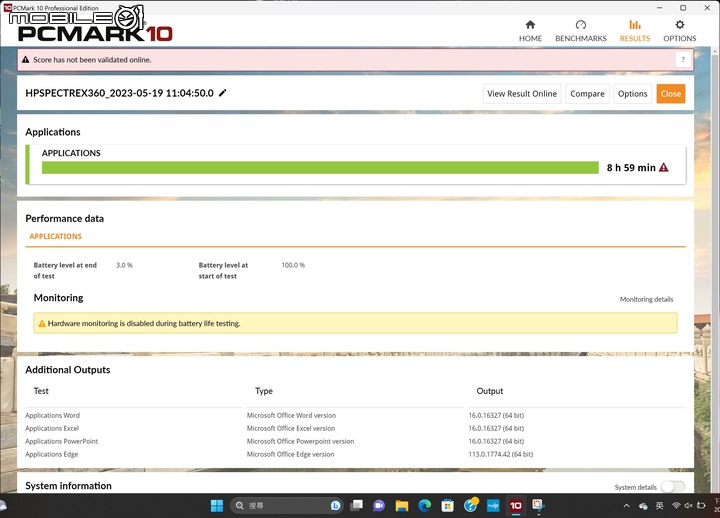720x518 pixels.
Task: Click the red warning icon beside 8 h 59 min
Action: pos(664,168)
